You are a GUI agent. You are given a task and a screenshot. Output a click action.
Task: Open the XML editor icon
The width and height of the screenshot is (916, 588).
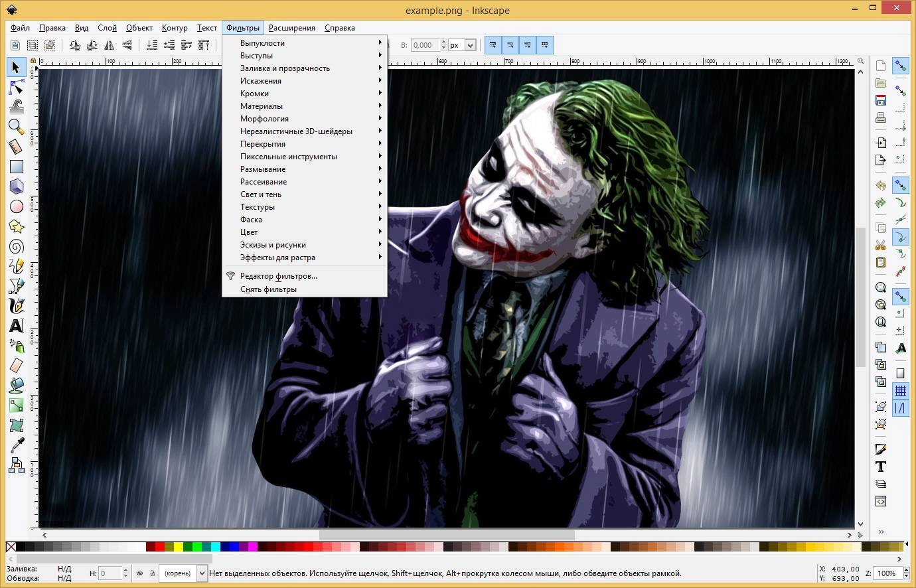pyautogui.click(x=881, y=501)
